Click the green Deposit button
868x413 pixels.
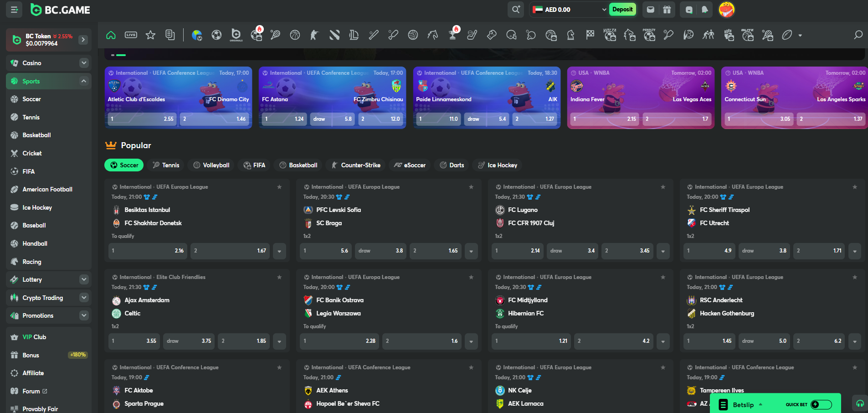[622, 10]
